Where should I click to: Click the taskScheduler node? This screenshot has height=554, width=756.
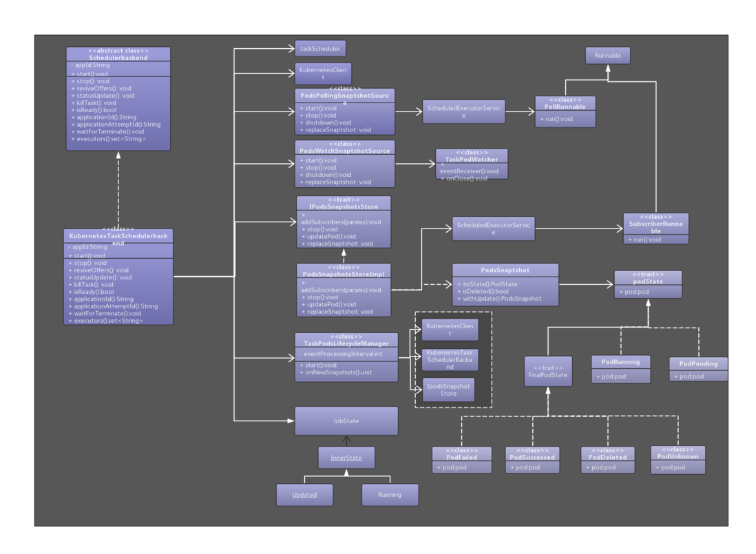click(x=320, y=49)
